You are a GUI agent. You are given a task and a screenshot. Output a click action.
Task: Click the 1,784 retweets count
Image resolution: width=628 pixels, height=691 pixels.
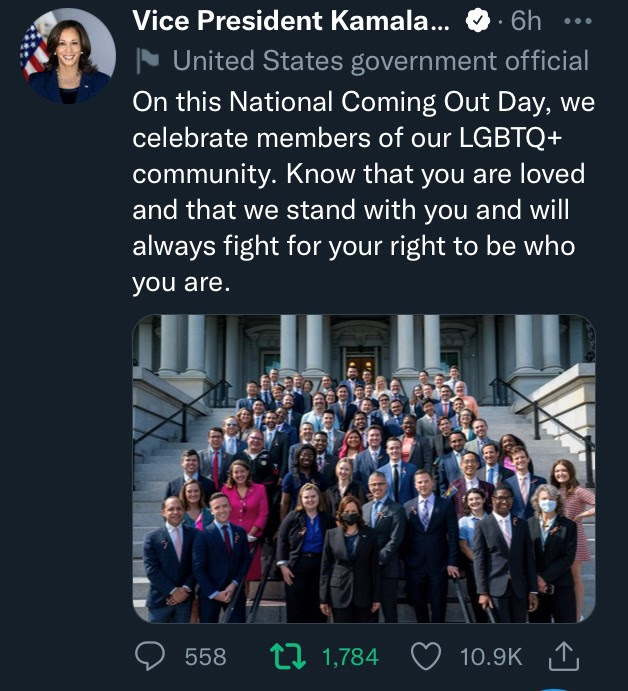[x=350, y=657]
